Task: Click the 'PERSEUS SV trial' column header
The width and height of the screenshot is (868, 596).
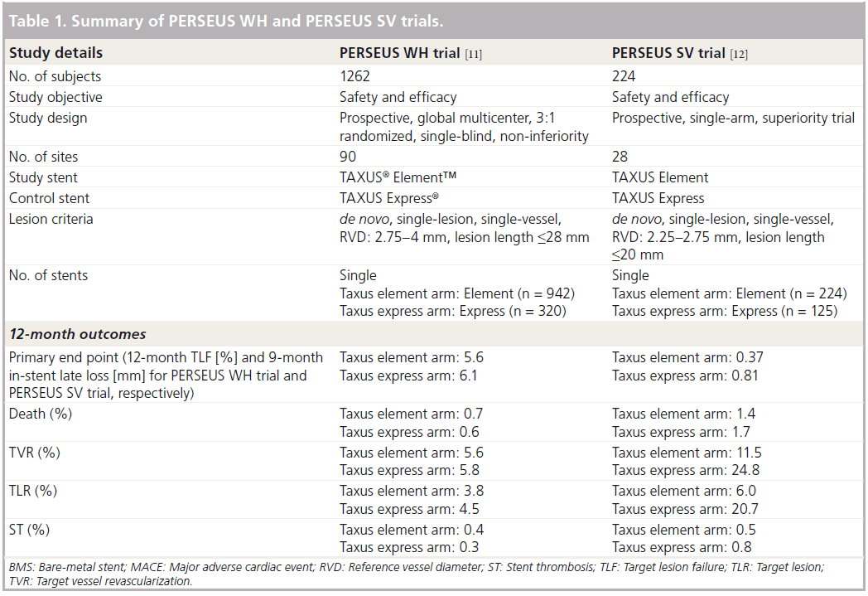Action: pyautogui.click(x=668, y=53)
